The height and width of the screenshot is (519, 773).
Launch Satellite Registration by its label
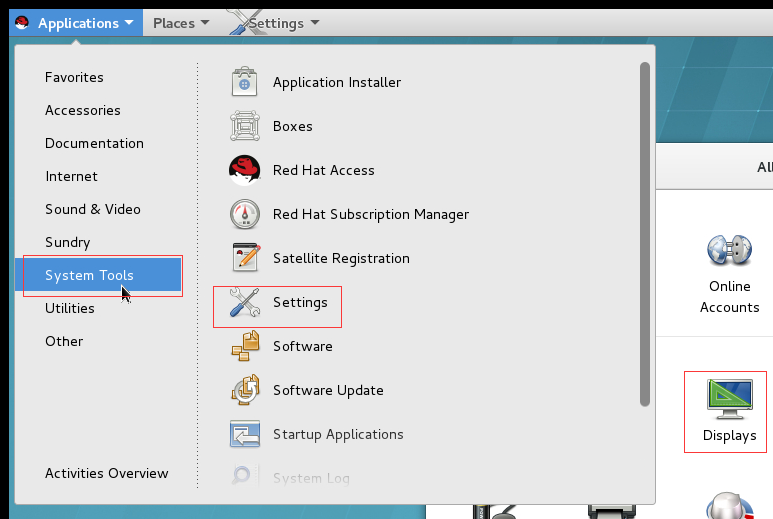(x=341, y=258)
